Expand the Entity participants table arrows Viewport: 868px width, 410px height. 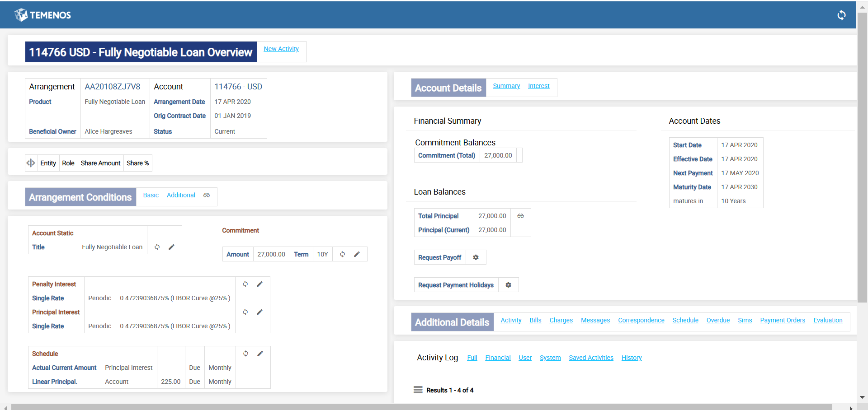[x=31, y=163]
